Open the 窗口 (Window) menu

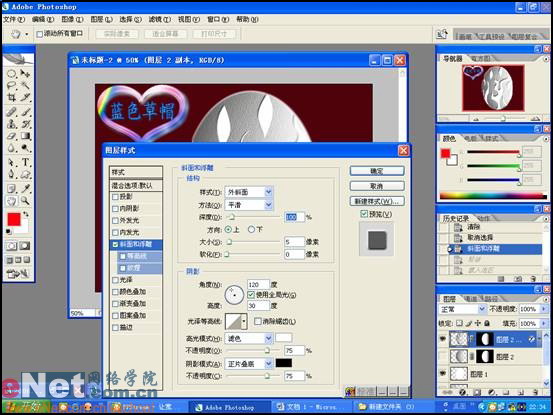tap(218, 19)
